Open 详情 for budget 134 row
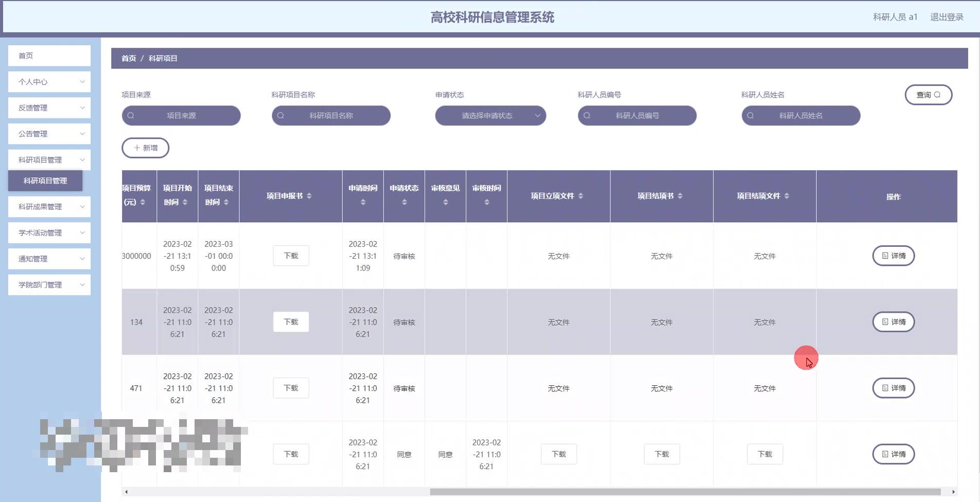Screen dimensions: 980x502 (894, 322)
